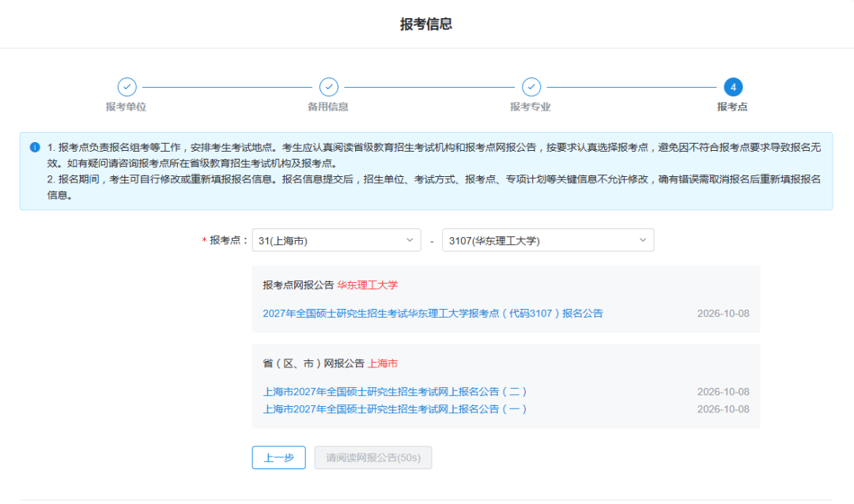Open the 3107(华东理工大学) exam site dropdown
854x504 pixels.
548,241
